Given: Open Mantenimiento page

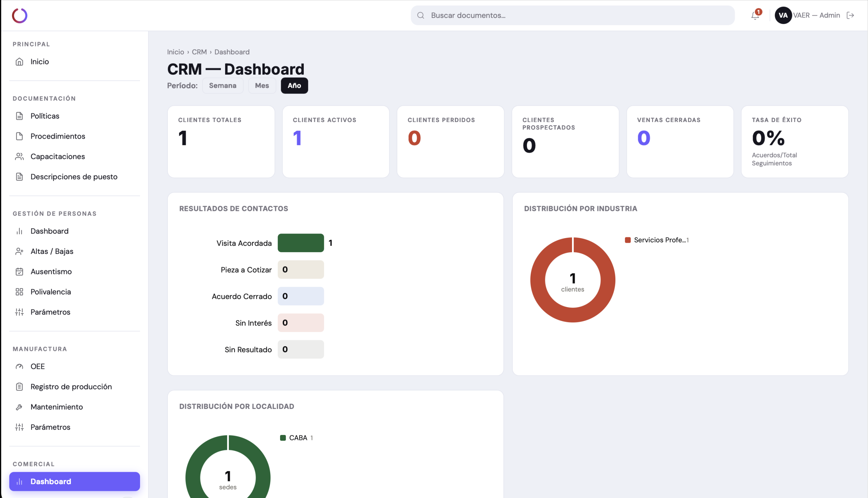Looking at the screenshot, I should (x=75, y=407).
